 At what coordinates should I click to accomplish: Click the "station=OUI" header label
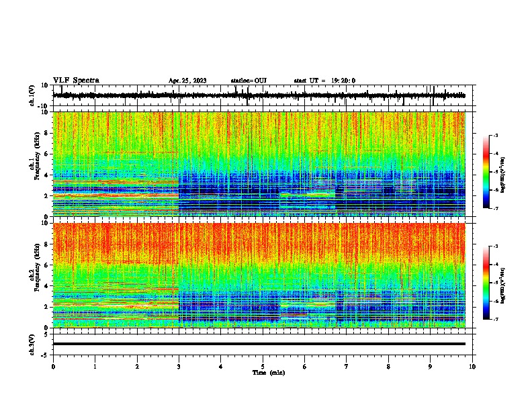click(x=249, y=81)
